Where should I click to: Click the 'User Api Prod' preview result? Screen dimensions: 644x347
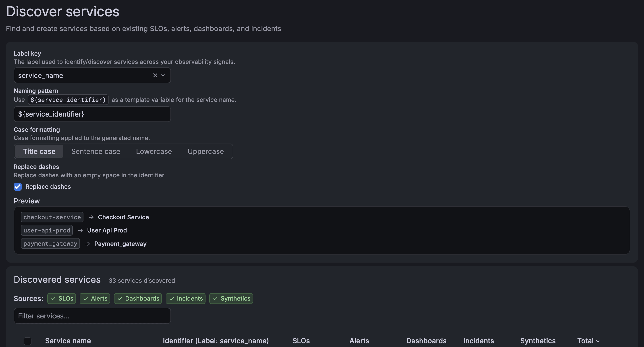tap(107, 230)
